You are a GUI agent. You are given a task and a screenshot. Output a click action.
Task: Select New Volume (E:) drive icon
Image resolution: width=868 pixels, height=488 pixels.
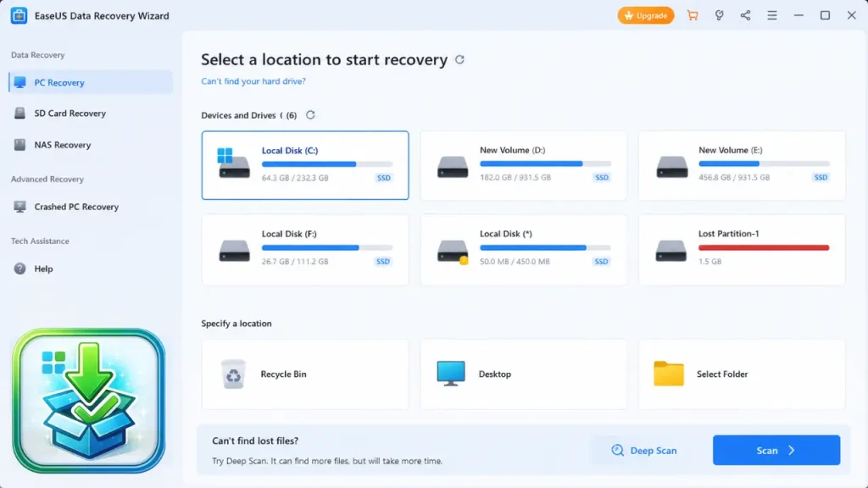click(671, 167)
